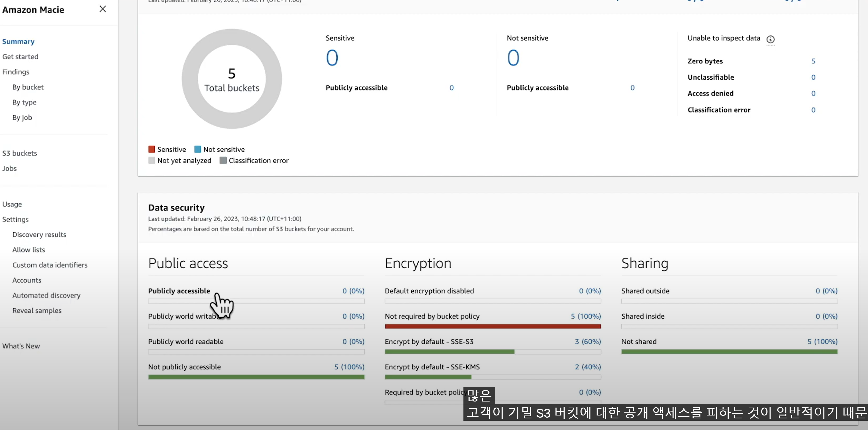Click the Unable to inspect data info icon
868x430 pixels.
pos(770,39)
